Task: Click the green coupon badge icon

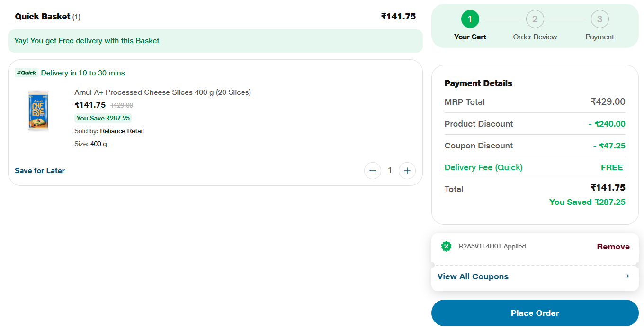Action: click(x=446, y=246)
